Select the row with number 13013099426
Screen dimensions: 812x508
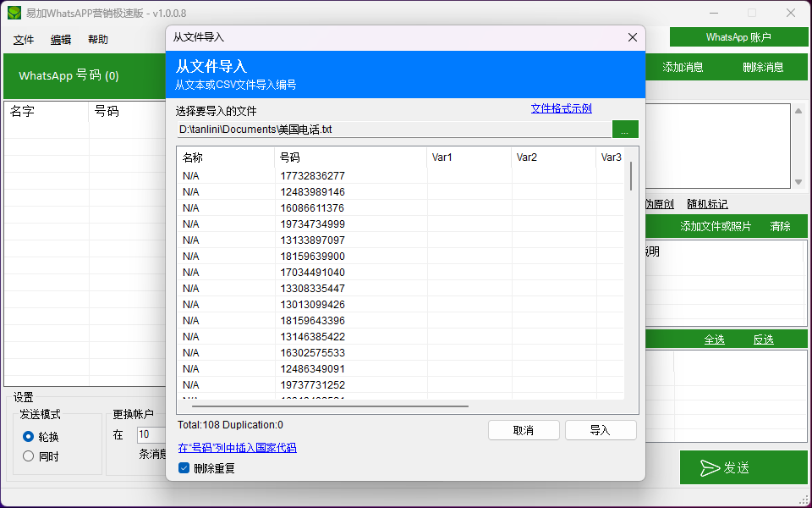pos(401,304)
